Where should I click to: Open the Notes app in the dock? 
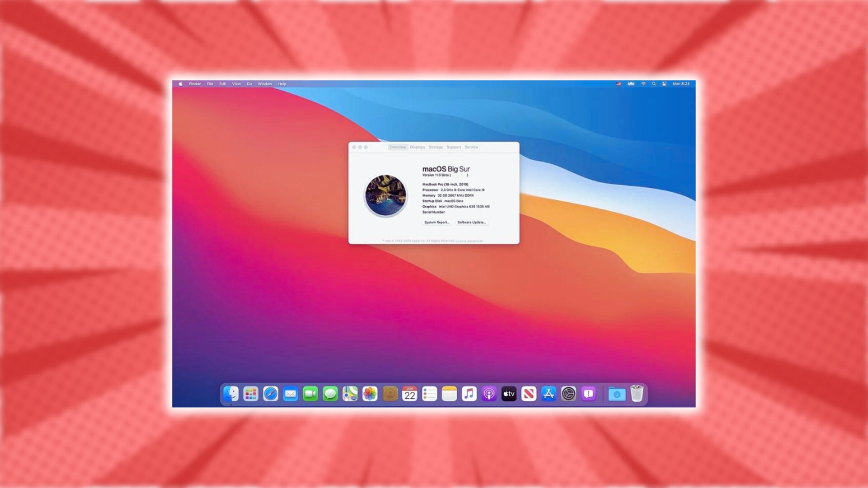tap(449, 394)
